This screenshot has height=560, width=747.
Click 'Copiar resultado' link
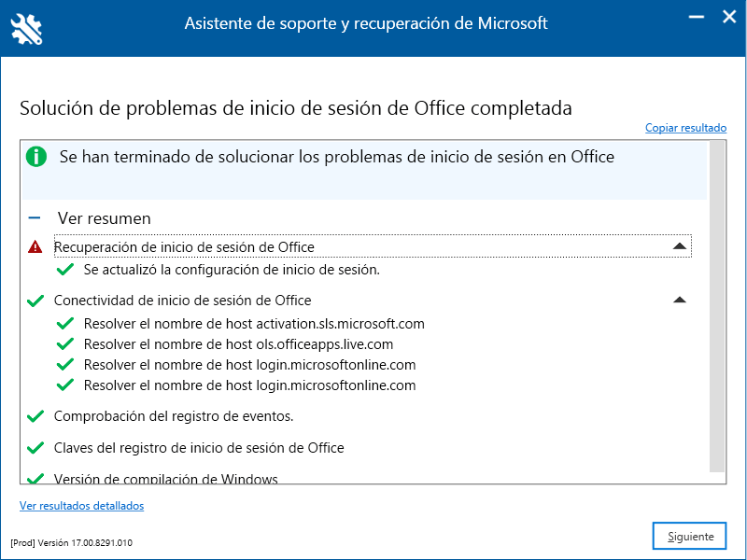[x=685, y=128]
